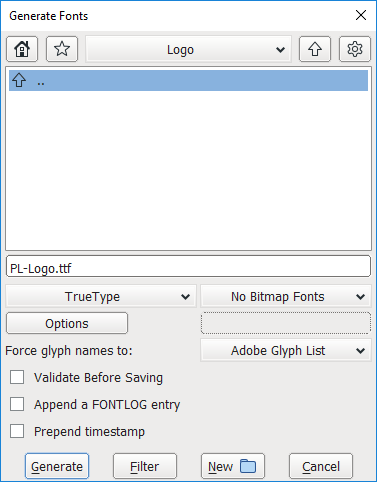Click the Generate button
The width and height of the screenshot is (377, 482).
coord(57,466)
